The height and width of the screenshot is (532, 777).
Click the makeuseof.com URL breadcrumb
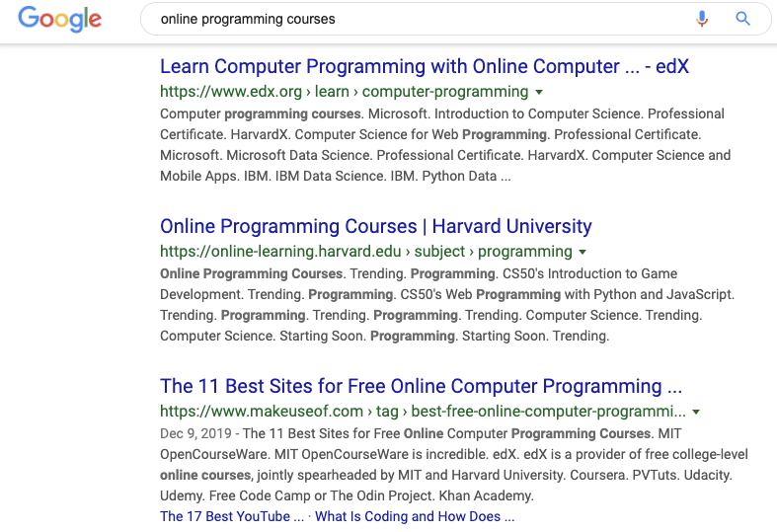coord(423,412)
